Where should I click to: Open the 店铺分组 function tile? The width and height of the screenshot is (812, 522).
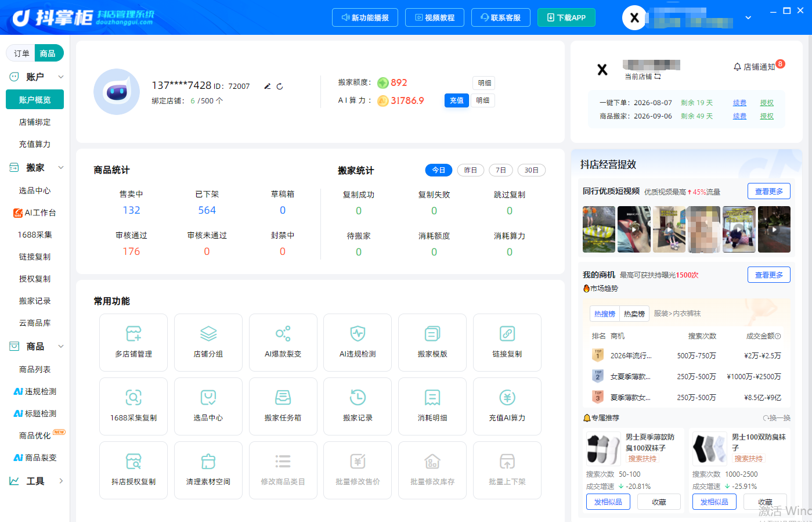point(208,343)
